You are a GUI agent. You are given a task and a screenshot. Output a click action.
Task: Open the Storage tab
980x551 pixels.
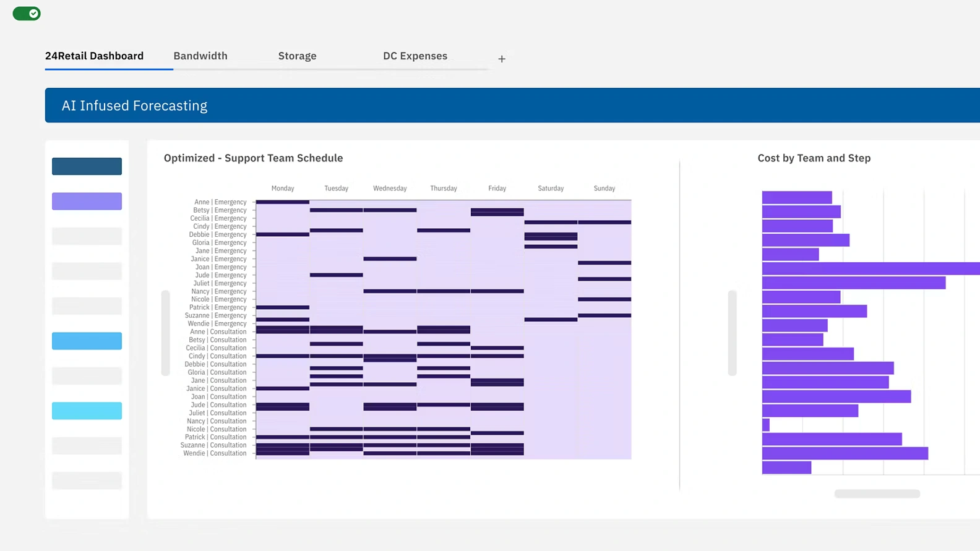pyautogui.click(x=297, y=56)
